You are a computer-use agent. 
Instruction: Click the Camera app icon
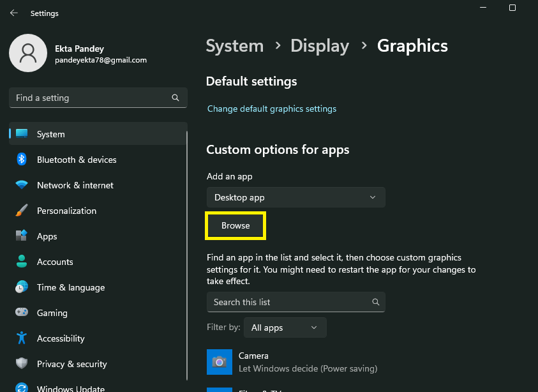click(x=220, y=362)
